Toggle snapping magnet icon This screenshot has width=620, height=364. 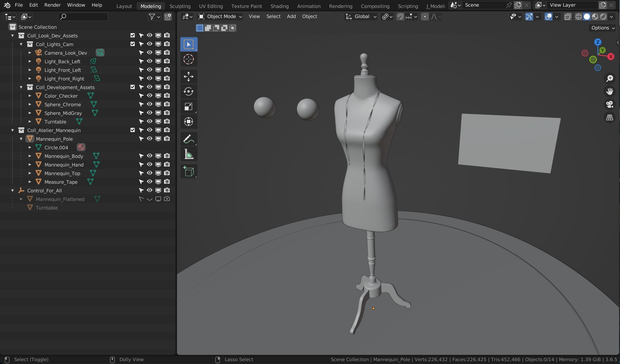(401, 17)
